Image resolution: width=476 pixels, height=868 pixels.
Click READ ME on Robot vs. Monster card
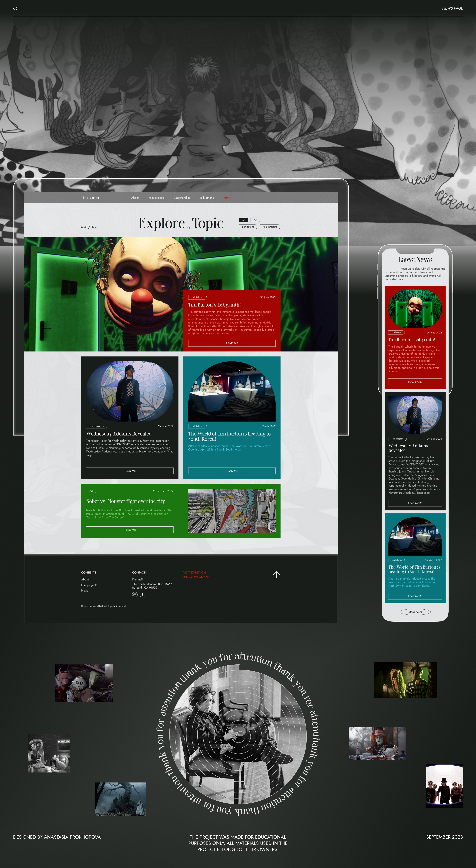coord(130,530)
